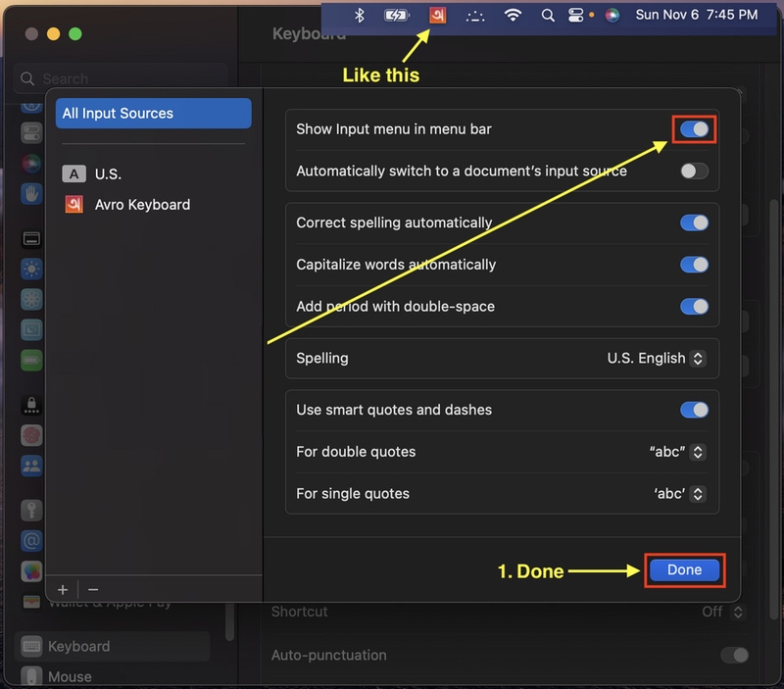Click the Keyboard icon in sidebar
Viewport: 784px width, 689px height.
[x=31, y=647]
